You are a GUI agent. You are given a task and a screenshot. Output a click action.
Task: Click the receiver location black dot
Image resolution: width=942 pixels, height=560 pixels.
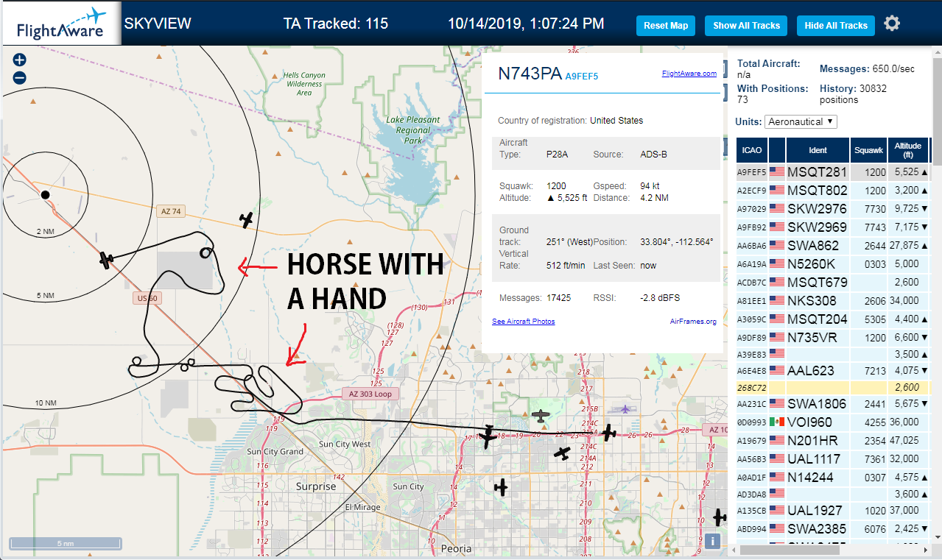pos(45,194)
